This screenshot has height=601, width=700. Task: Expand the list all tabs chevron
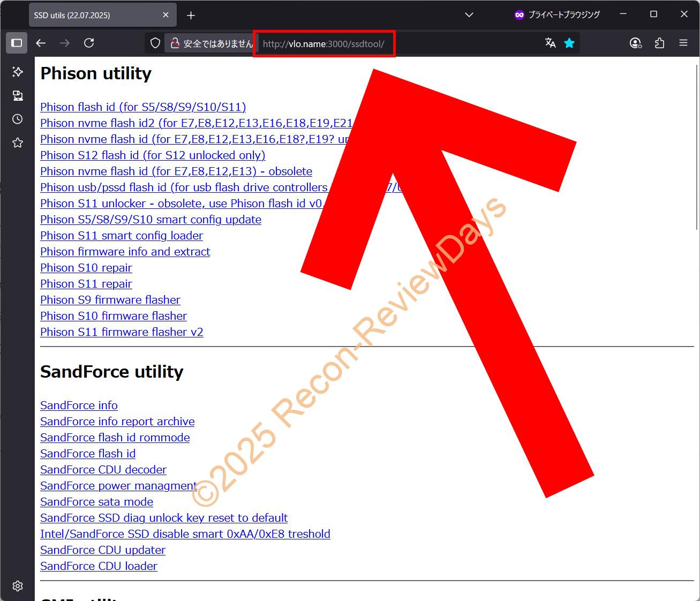click(469, 15)
